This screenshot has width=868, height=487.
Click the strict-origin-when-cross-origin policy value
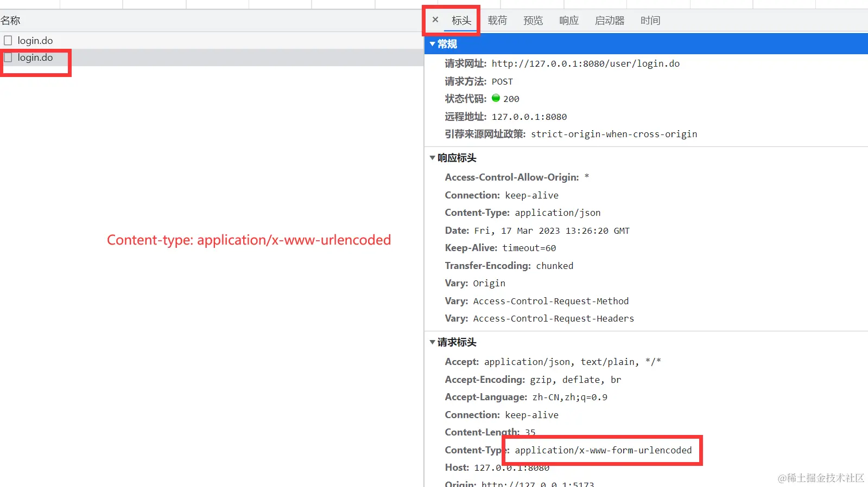click(614, 134)
